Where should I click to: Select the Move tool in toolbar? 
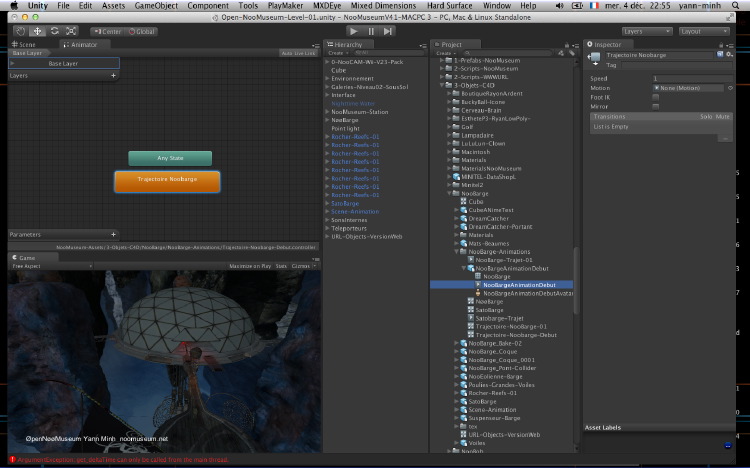coord(37,31)
